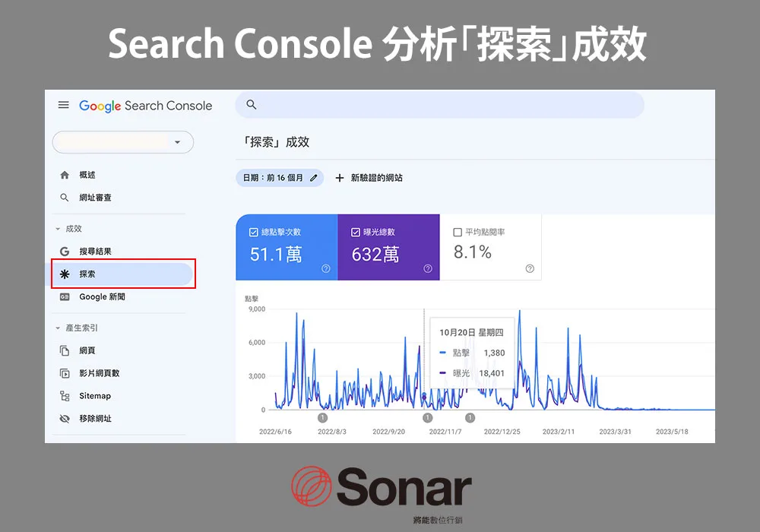Open the 網頁 indexing report
This screenshot has width=760, height=532.
point(87,350)
